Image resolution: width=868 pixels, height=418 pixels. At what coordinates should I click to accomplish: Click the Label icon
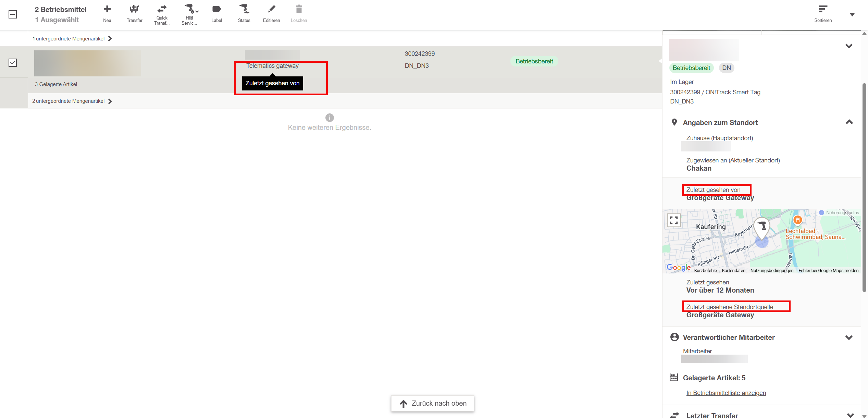click(216, 9)
